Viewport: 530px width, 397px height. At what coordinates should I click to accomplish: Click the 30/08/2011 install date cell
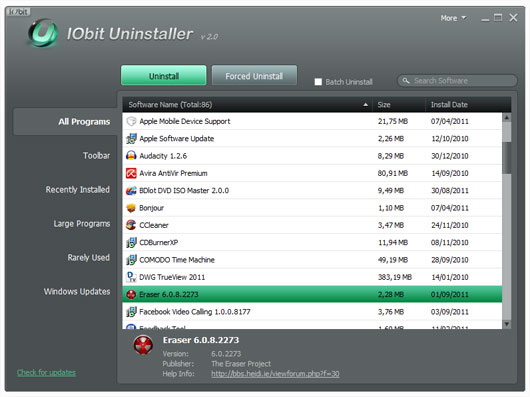[x=450, y=191]
